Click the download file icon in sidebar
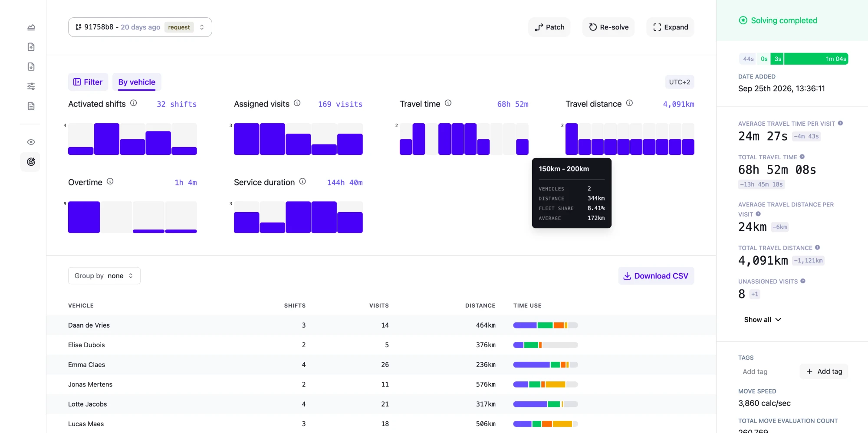 coord(31,66)
